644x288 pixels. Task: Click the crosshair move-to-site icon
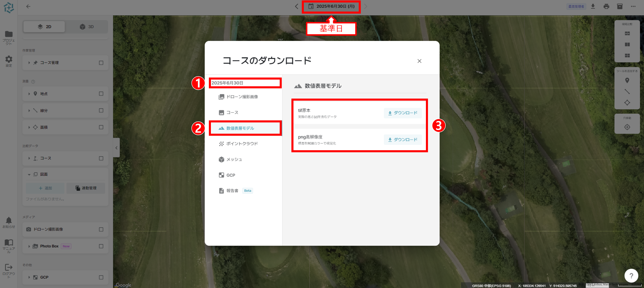[627, 127]
